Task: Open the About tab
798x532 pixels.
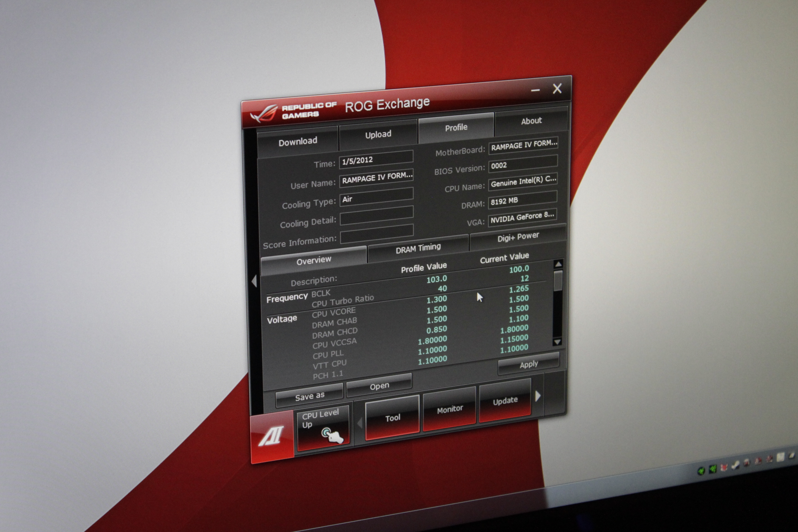Action: [531, 121]
